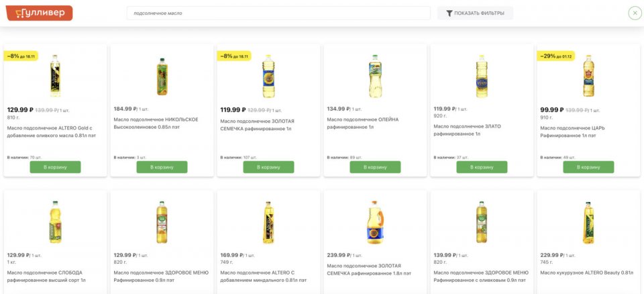Add НИКОЛЬСКОЕ Высокоолеиновое oil to cart
The image size is (644, 294).
coord(162,167)
